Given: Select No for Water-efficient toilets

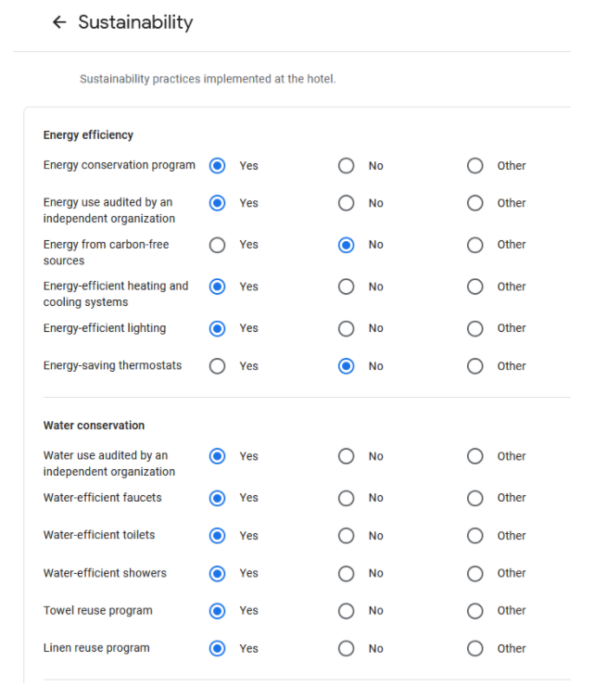Looking at the screenshot, I should 346,536.
